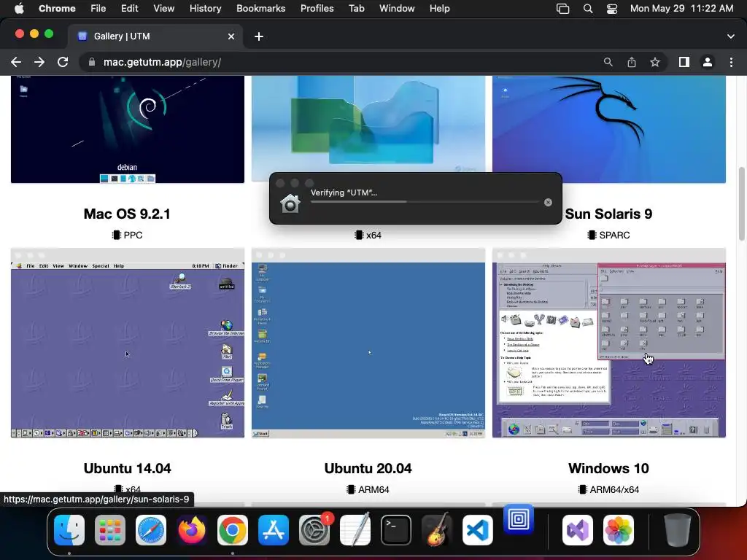Bookmark this page with the star
The image size is (747, 560).
click(x=655, y=62)
